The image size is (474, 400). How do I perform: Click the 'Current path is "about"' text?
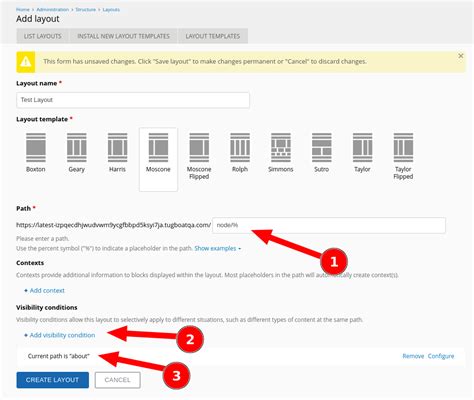coord(59,356)
